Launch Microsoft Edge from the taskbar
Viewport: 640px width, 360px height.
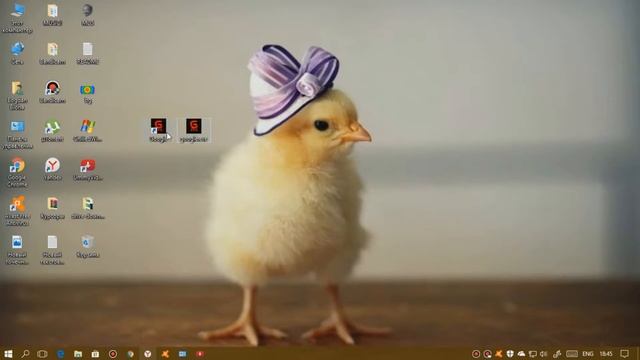(60, 353)
